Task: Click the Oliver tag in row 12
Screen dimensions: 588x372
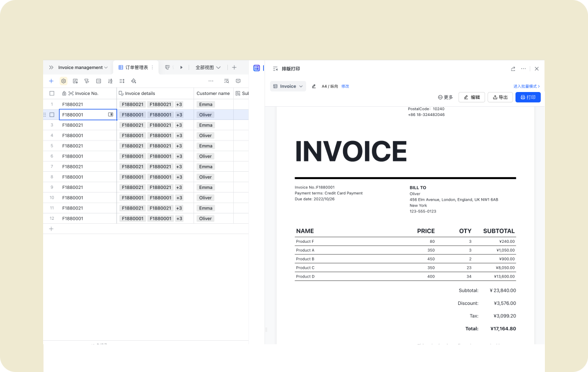Action: [206, 218]
